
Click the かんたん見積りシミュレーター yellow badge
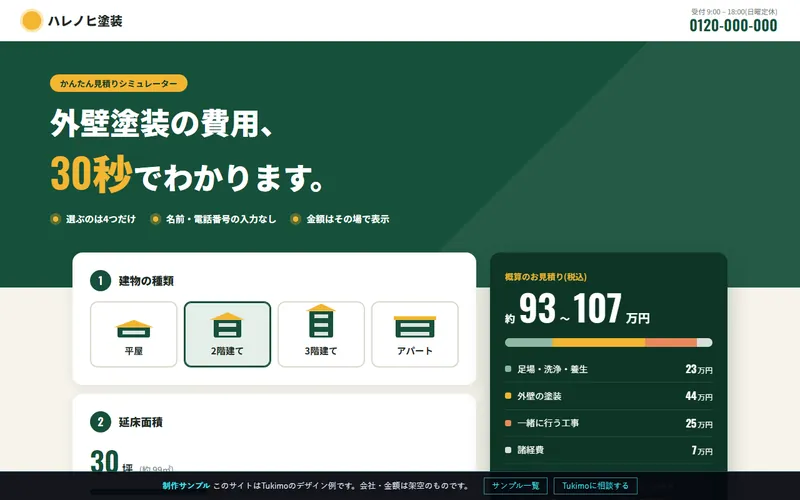coord(119,83)
